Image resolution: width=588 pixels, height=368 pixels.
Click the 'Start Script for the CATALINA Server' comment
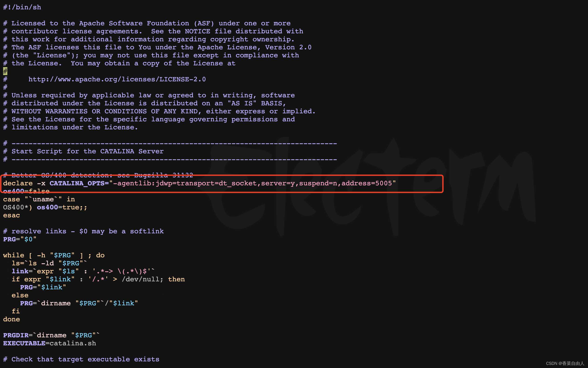87,151
